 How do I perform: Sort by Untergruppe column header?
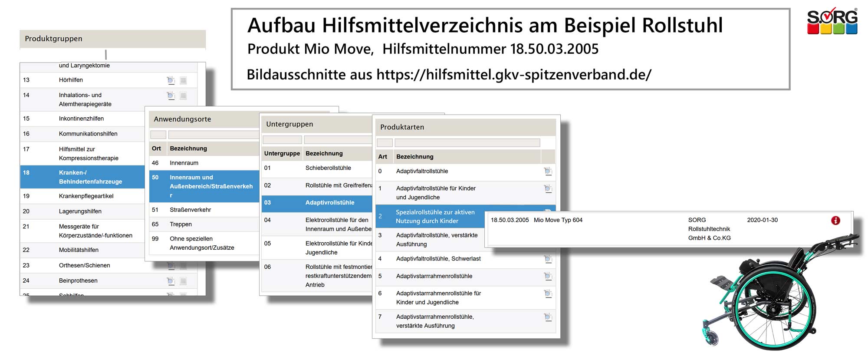click(282, 154)
